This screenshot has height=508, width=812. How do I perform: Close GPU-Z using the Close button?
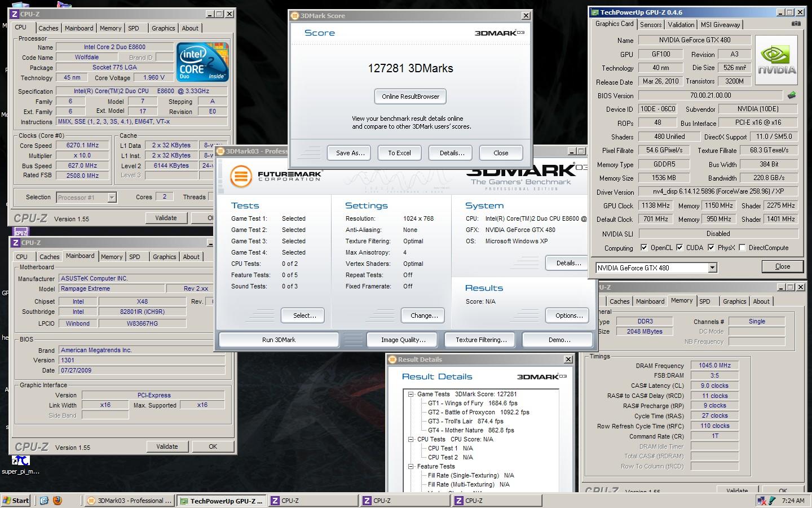782,266
